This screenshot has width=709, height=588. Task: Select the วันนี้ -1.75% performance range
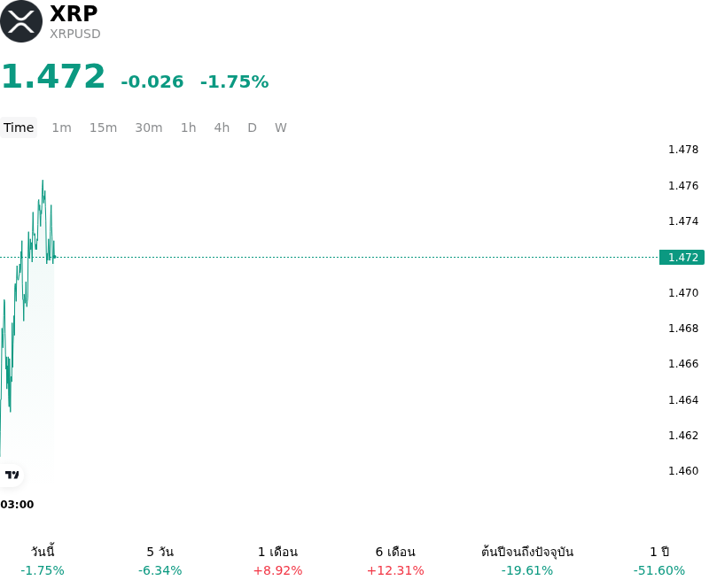click(43, 561)
